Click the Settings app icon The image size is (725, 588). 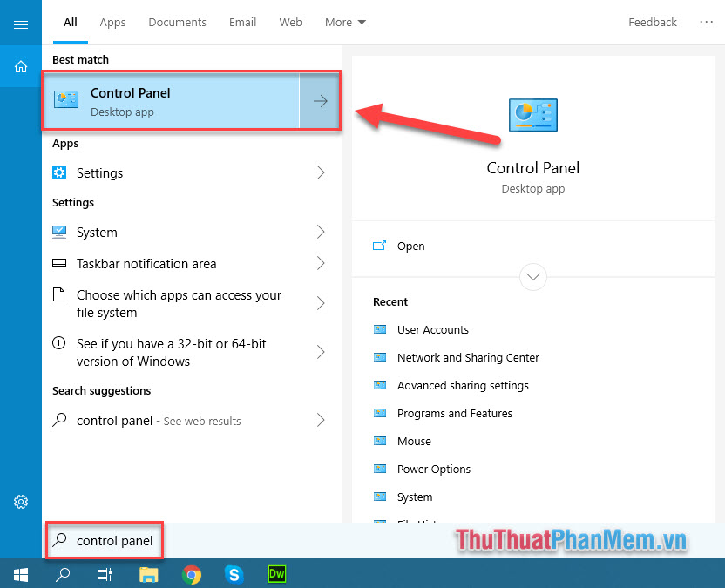[58, 172]
